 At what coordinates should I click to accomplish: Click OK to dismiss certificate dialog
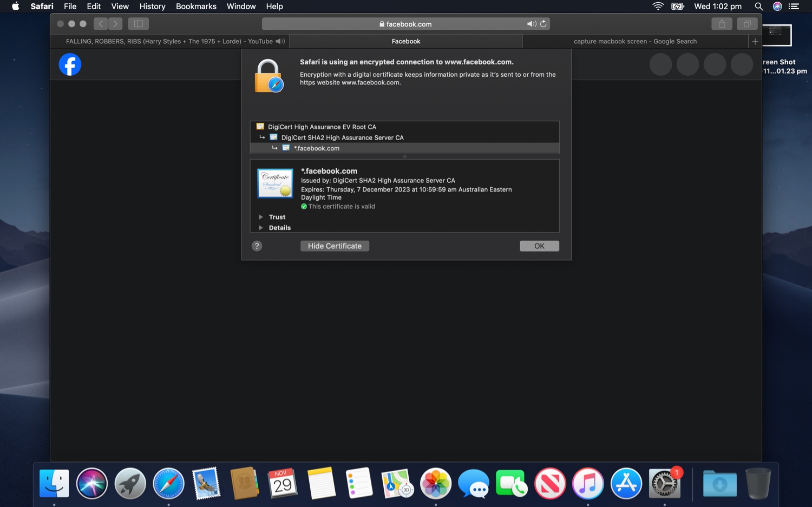539,246
